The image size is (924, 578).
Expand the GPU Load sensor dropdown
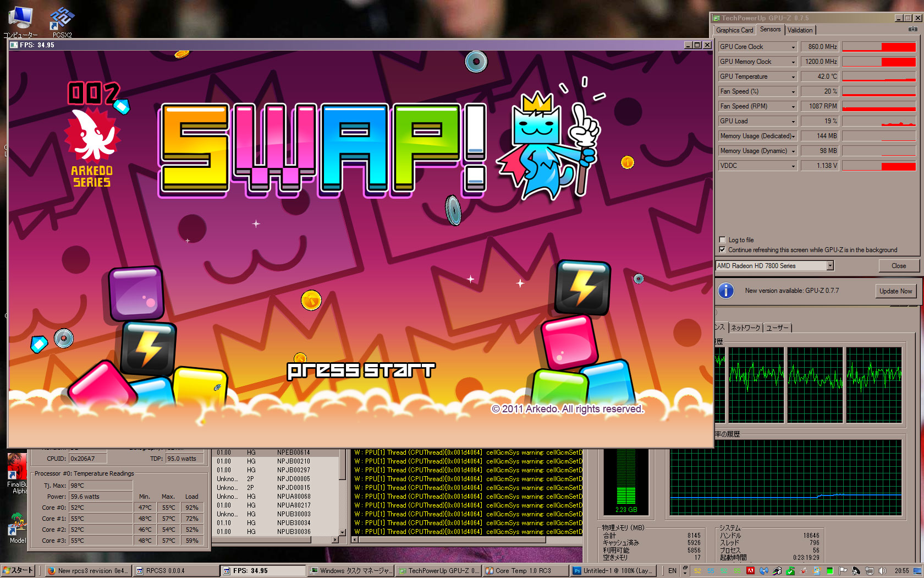[793, 122]
